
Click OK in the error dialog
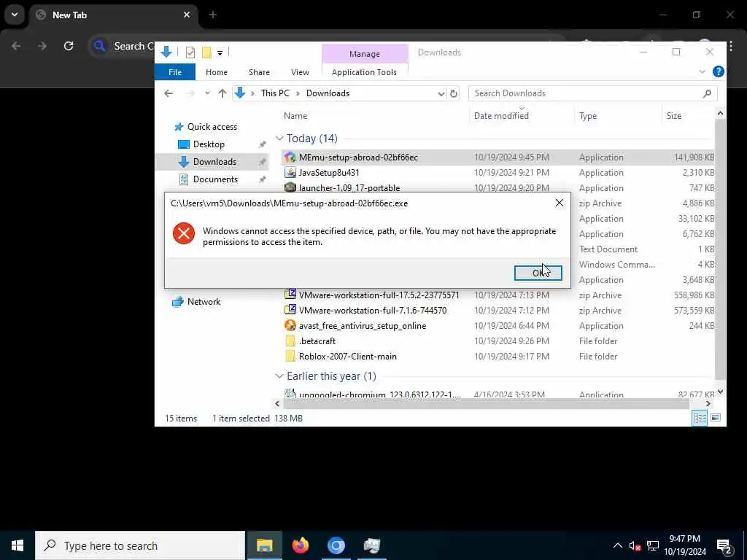[538, 273]
